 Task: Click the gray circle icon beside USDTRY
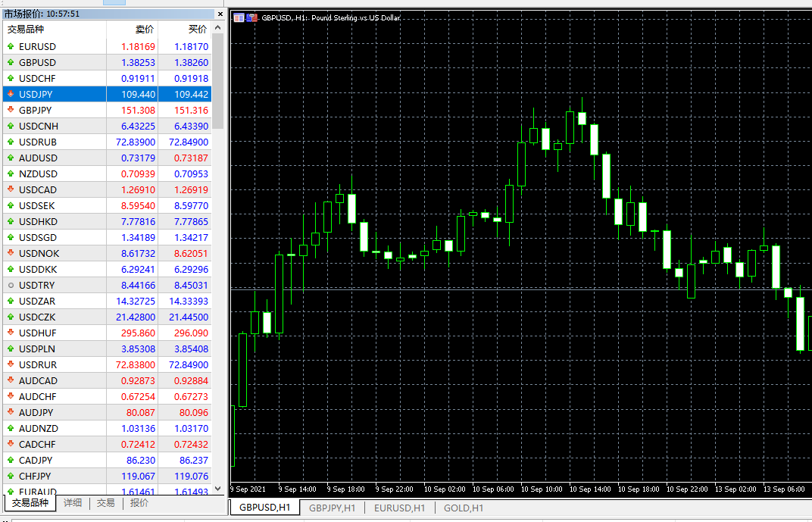(x=10, y=285)
